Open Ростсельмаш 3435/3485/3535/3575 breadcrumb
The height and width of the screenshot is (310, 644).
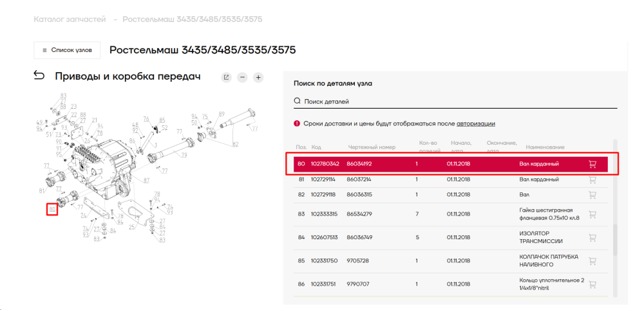coord(193,19)
